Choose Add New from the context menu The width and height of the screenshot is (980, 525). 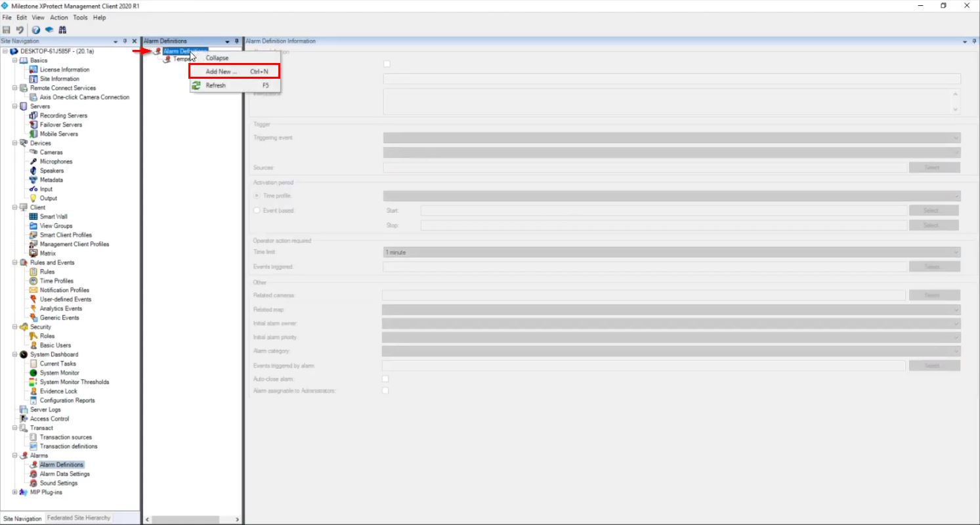(x=234, y=72)
